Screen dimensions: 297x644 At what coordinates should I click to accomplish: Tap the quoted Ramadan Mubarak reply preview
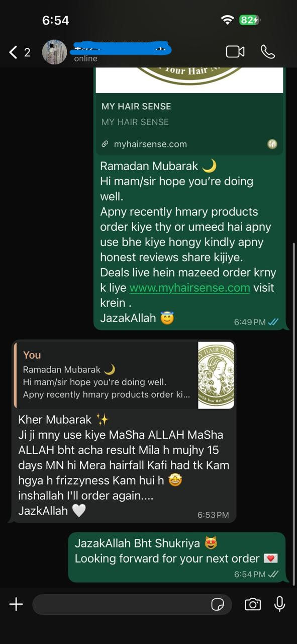click(x=124, y=375)
